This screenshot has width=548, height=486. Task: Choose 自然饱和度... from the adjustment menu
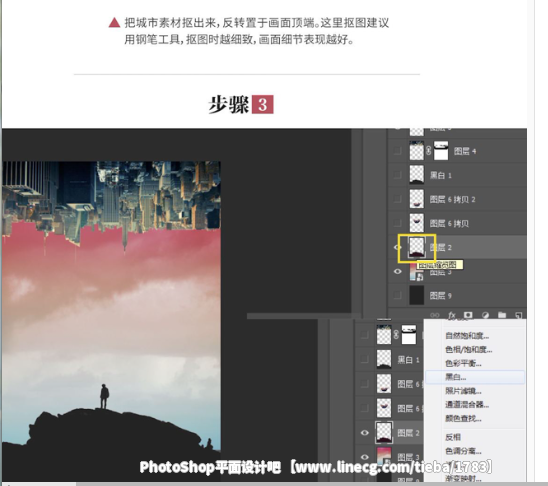click(x=467, y=336)
